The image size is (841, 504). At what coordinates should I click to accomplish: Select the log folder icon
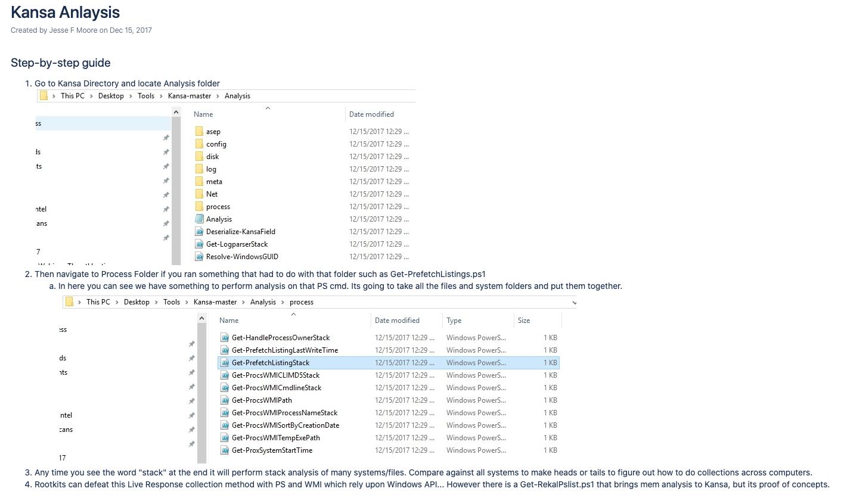tap(199, 169)
